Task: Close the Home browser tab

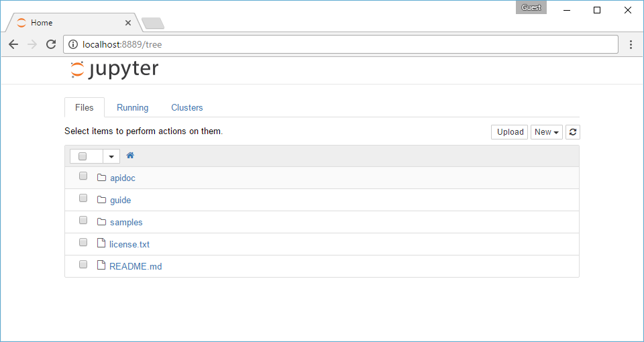Action: [128, 23]
